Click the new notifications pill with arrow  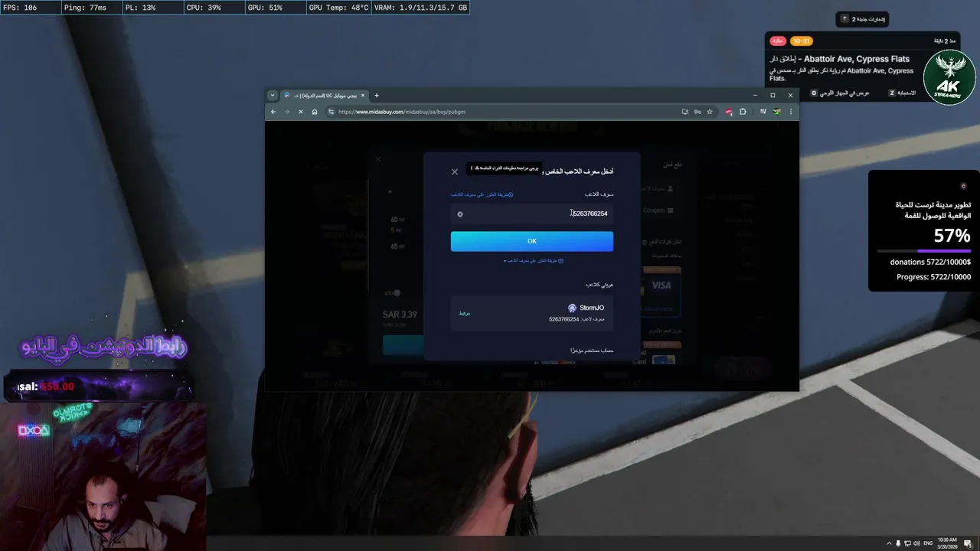coord(863,19)
